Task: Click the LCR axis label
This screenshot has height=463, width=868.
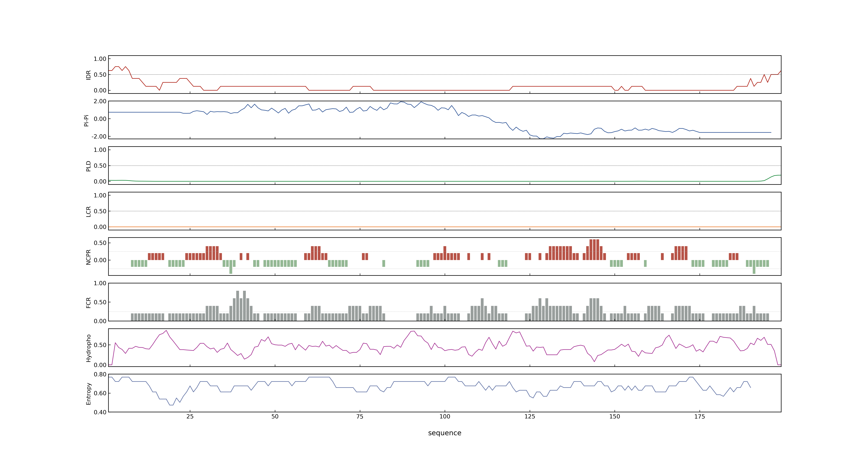Action: (88, 211)
